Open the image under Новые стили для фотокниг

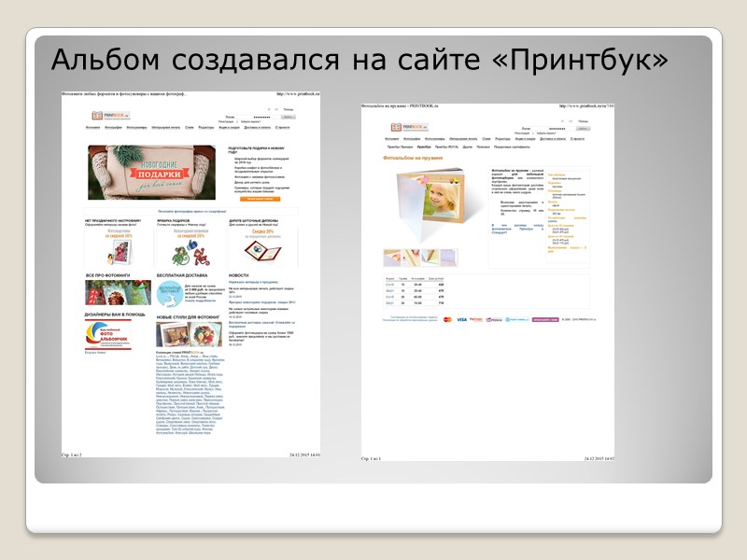click(190, 334)
